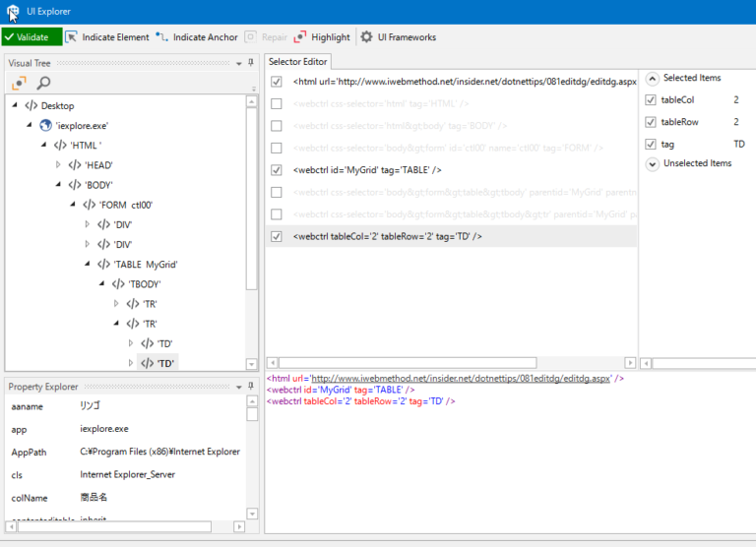Uncheck the tableCol attribute checkbox

651,100
